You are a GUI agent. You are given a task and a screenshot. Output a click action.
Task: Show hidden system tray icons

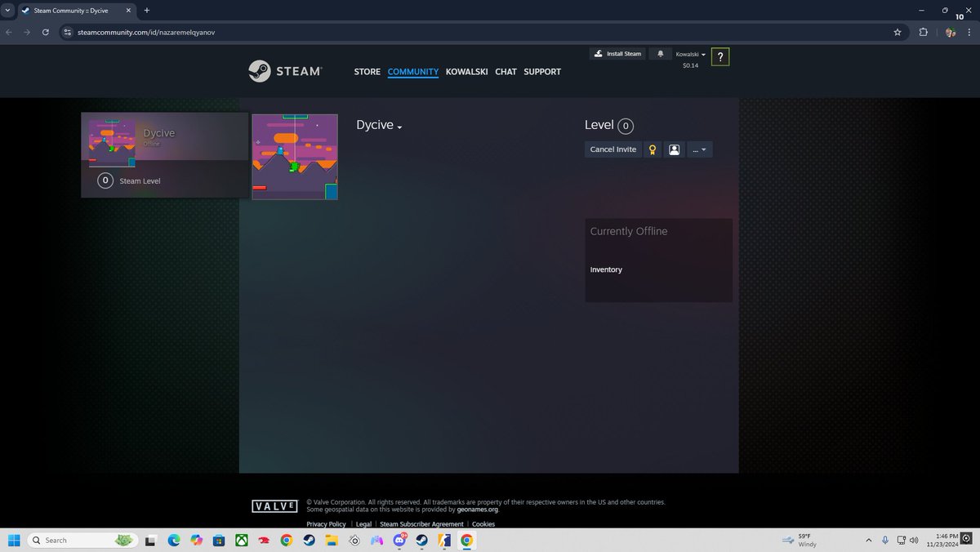point(869,540)
